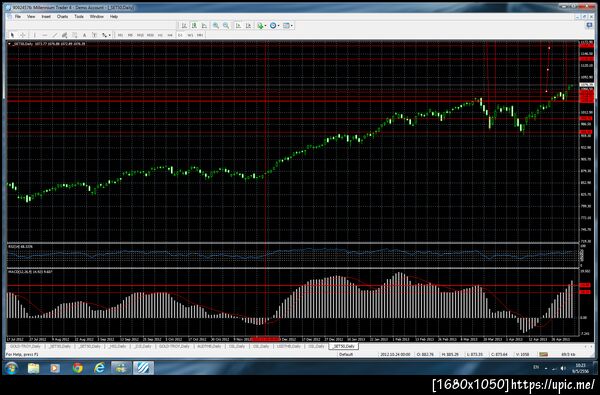Expand the Indicators dropdown arrow
Screen dimensions: 600x395
266,26
